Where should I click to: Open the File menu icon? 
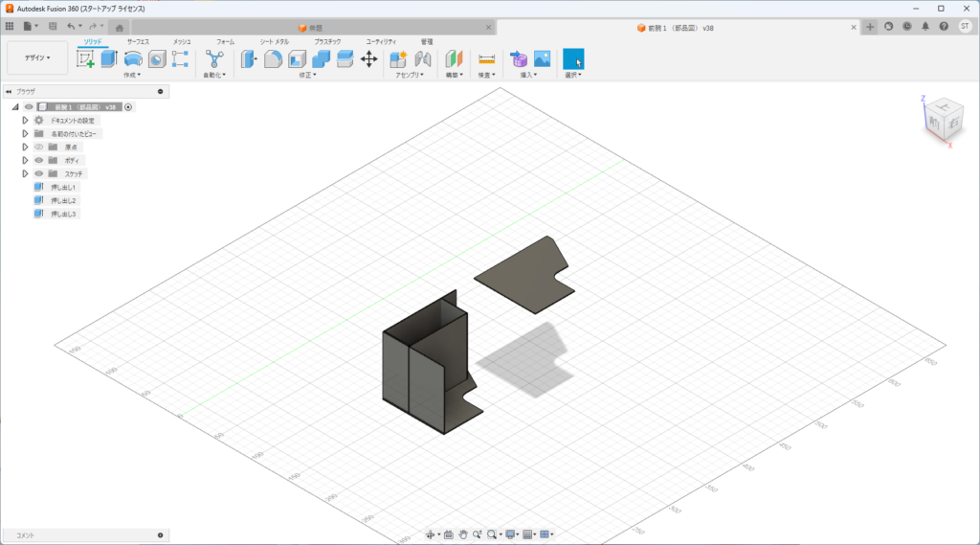[x=28, y=26]
